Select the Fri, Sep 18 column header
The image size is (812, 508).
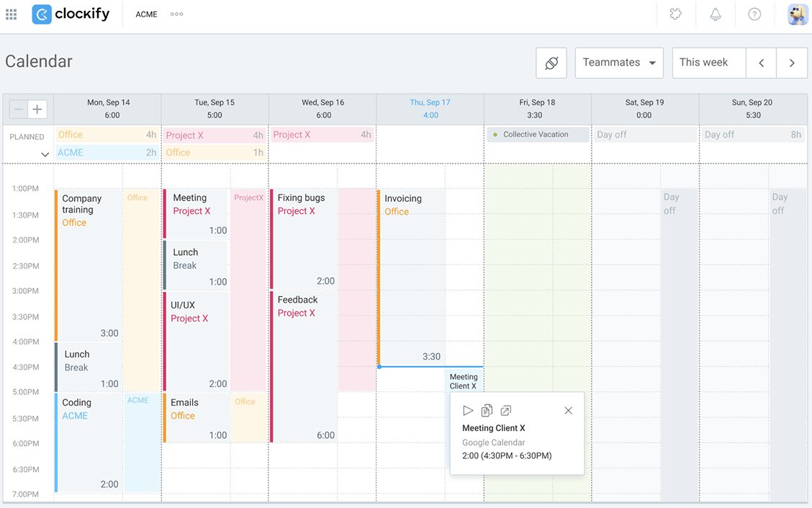[x=538, y=109]
